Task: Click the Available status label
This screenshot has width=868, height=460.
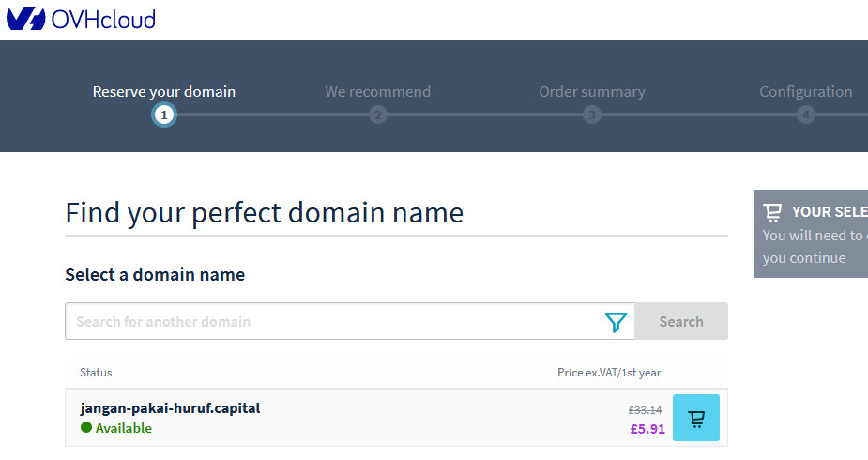Action: 124,428
